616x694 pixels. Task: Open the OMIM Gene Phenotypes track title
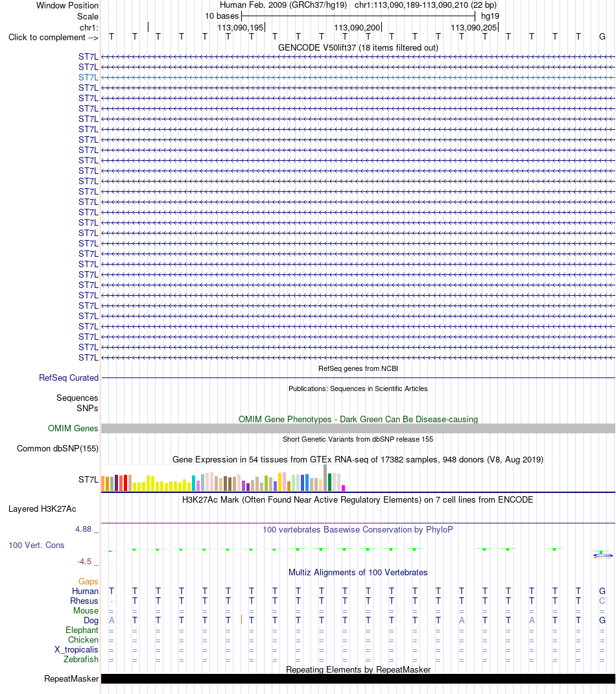pos(358,419)
